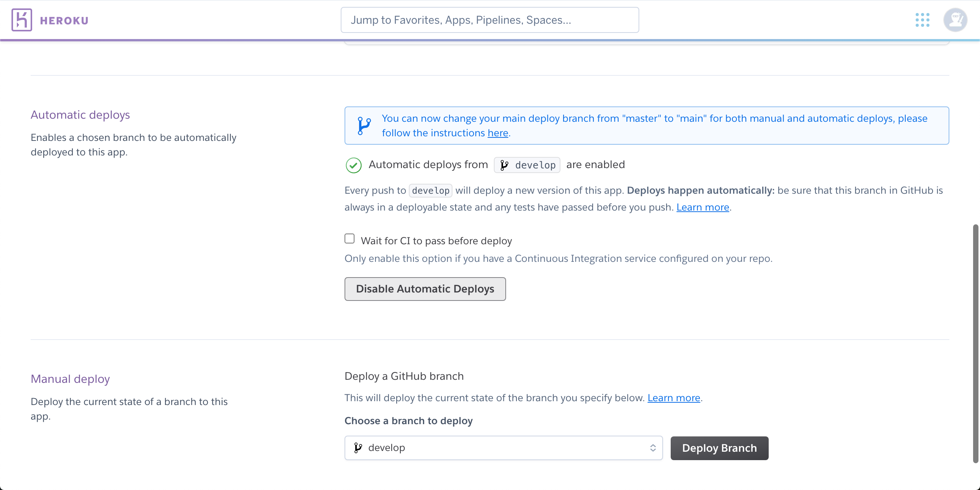The image size is (980, 490).
Task: Click the 'Disable Automatic Deploys' button
Action: tap(426, 289)
